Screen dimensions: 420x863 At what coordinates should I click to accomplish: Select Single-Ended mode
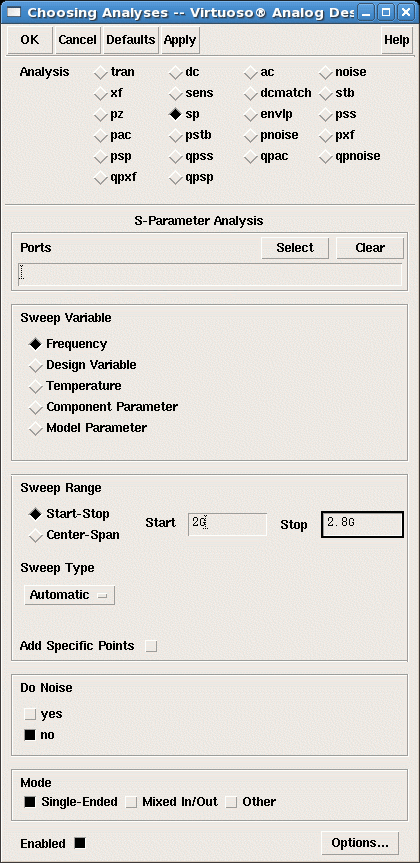(x=30, y=802)
